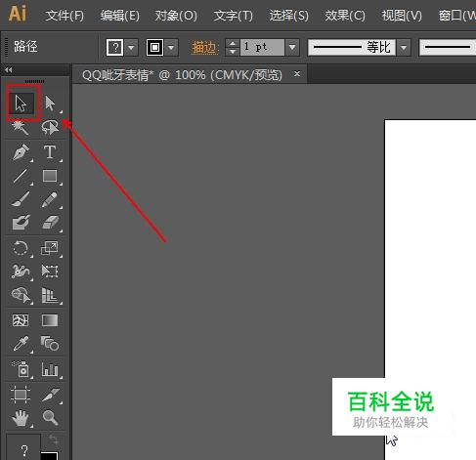
Task: Activate the Mesh tool
Action: click(x=21, y=320)
